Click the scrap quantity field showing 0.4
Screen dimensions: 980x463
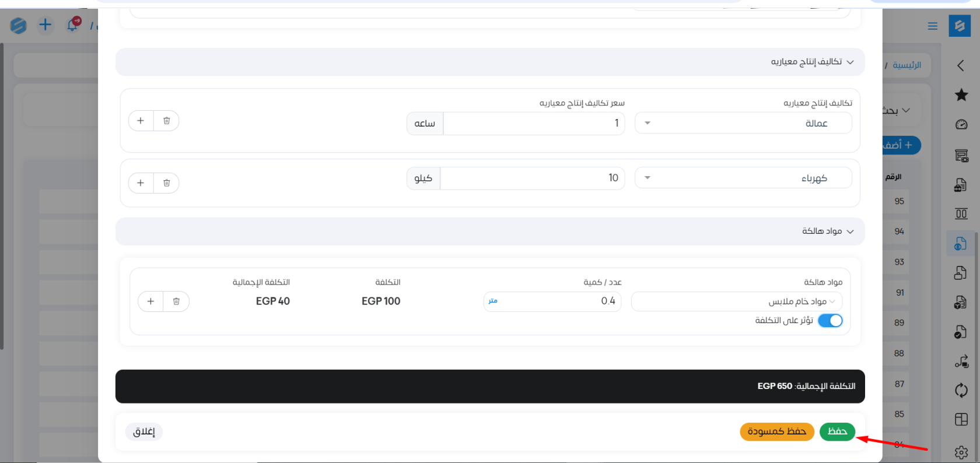(x=560, y=301)
